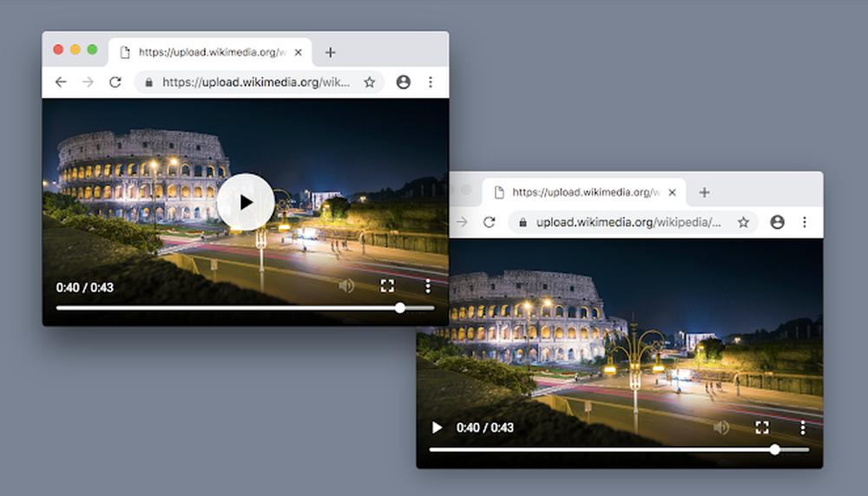Open a new tab in left window
Image resolution: width=868 pixels, height=496 pixels.
coord(330,52)
